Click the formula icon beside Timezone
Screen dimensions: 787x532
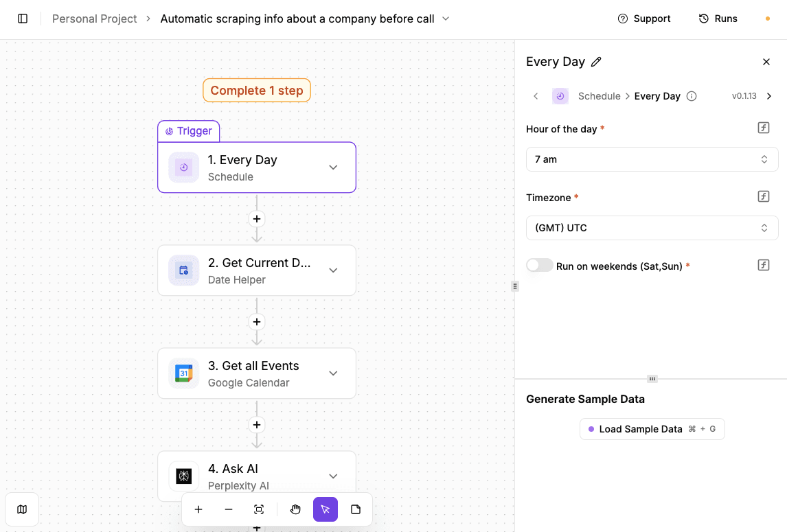tap(763, 196)
